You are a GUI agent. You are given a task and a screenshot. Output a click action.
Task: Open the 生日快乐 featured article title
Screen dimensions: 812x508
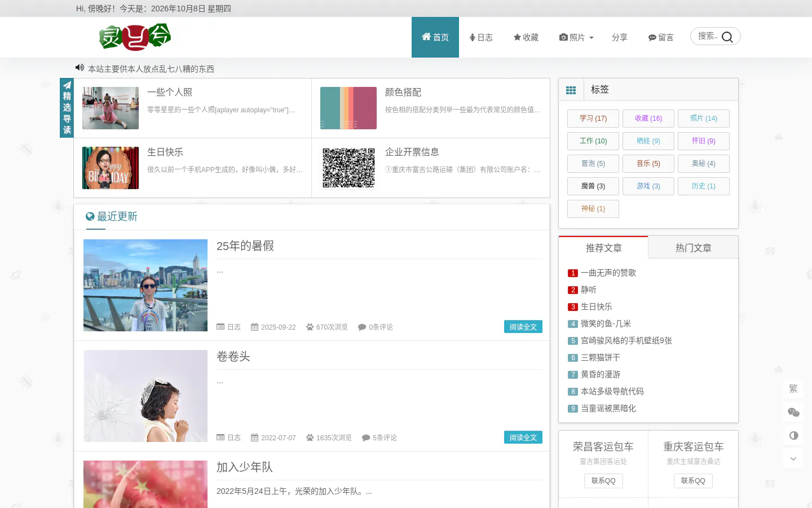tap(165, 152)
